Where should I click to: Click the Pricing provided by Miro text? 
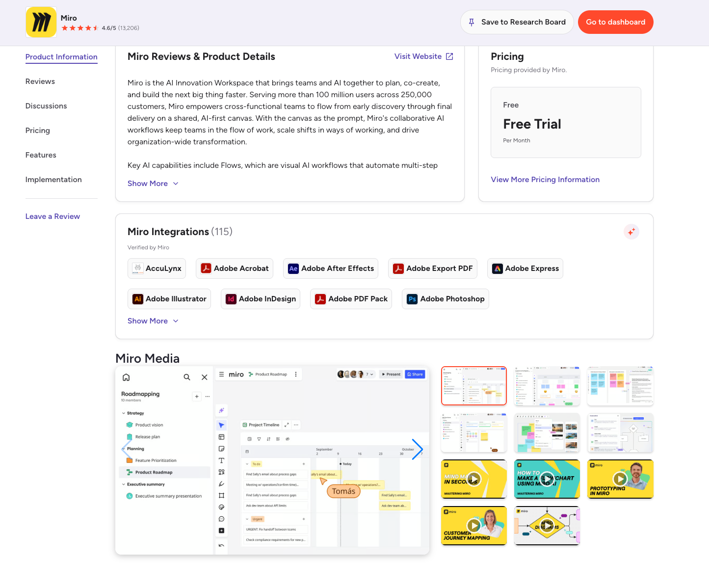[529, 70]
